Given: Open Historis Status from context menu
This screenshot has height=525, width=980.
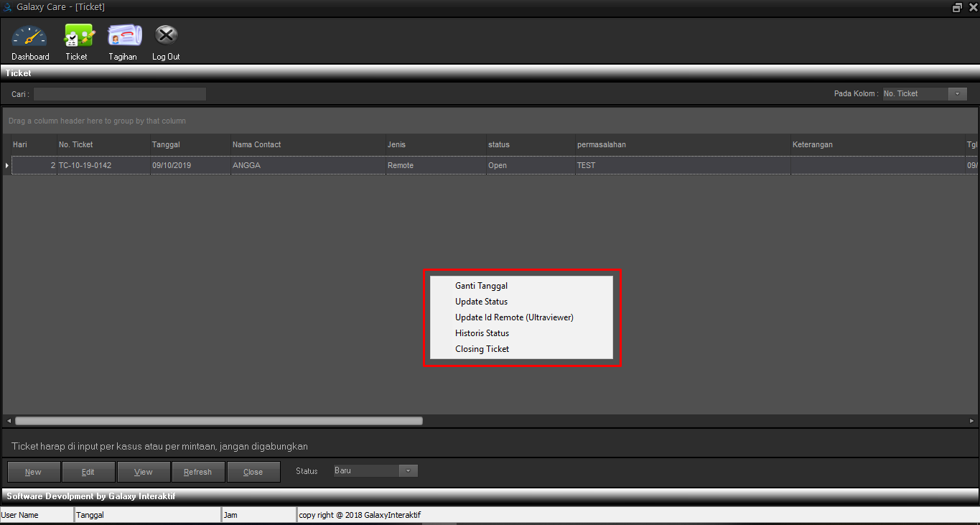Looking at the screenshot, I should (482, 333).
